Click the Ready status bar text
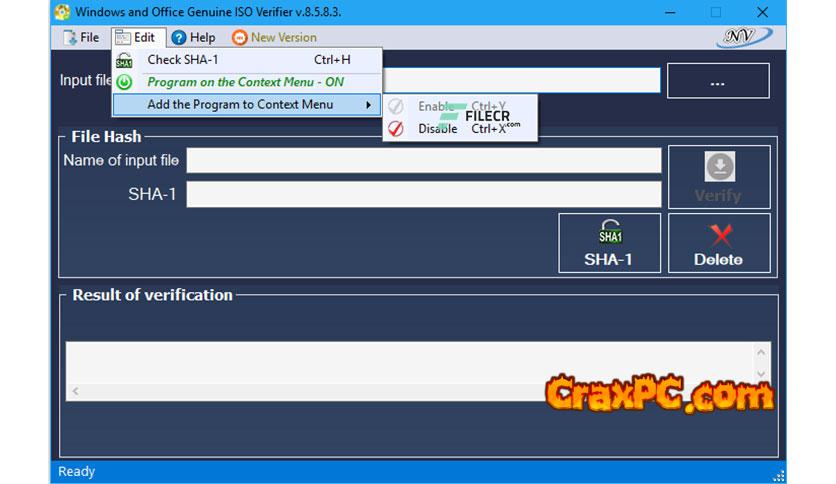 (x=76, y=472)
